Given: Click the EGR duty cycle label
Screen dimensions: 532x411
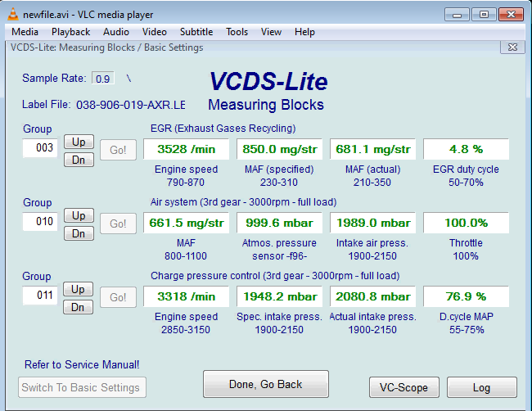Looking at the screenshot, I should click(466, 169).
